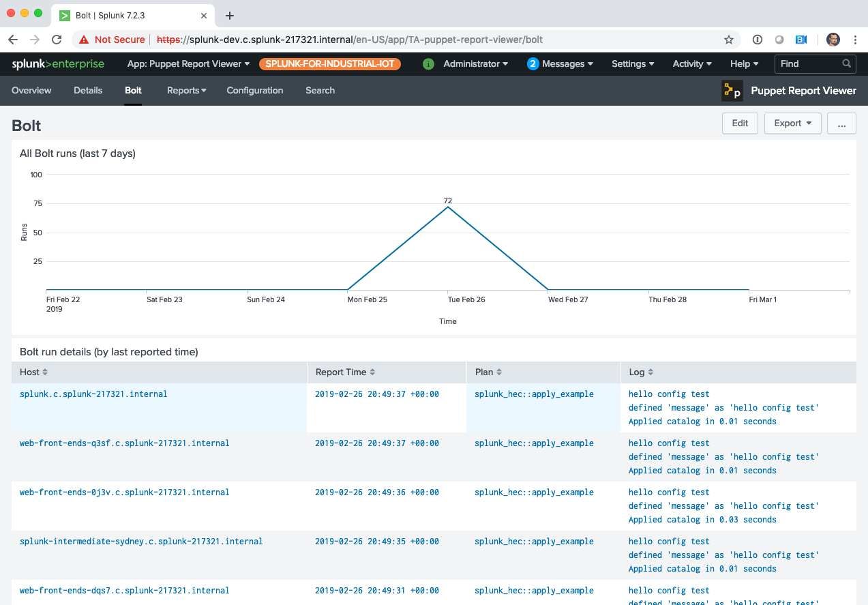Click report time 2019-02-26 20:49:31 +00:00
This screenshot has width=868, height=605.
377,591
